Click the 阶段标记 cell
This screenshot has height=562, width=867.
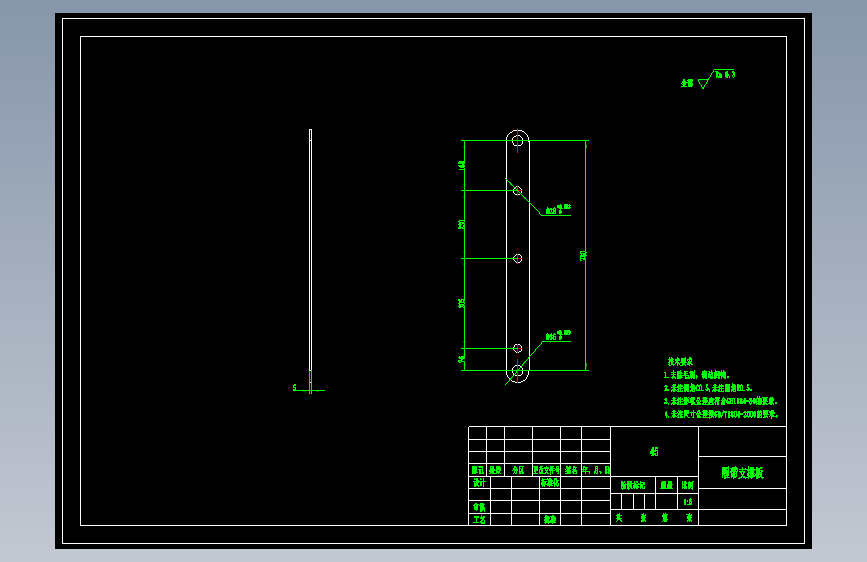(633, 485)
